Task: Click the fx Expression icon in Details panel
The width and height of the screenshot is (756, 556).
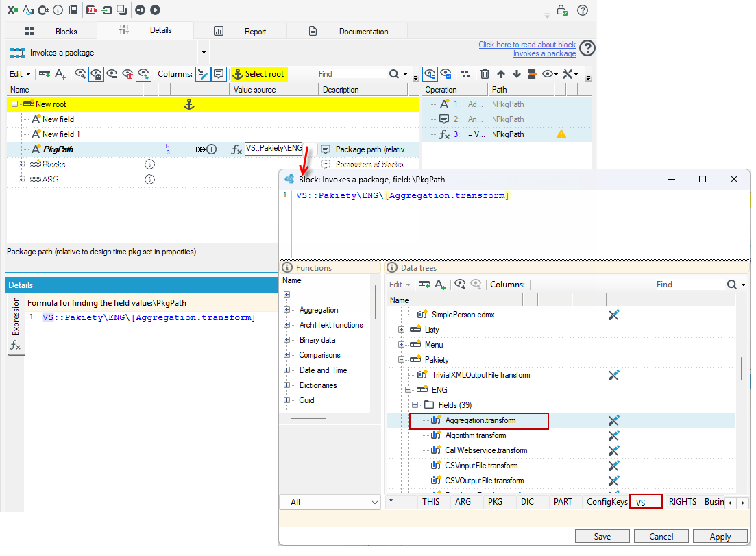Action: pyautogui.click(x=16, y=346)
